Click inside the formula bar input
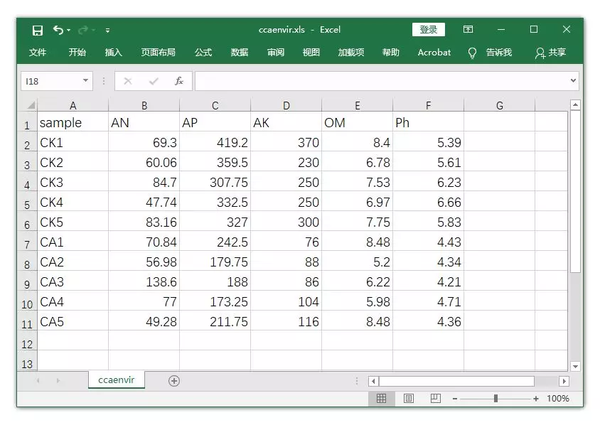This screenshot has height=425, width=600. click(x=382, y=81)
